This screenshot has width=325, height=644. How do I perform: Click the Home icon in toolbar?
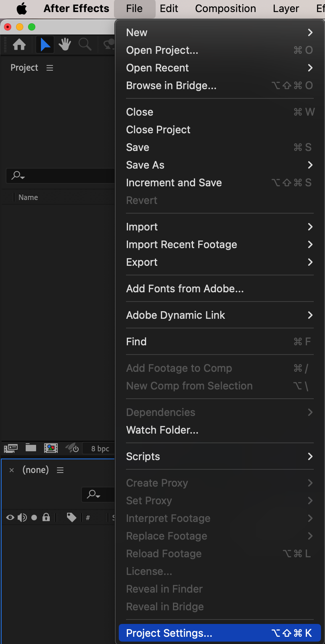point(19,45)
